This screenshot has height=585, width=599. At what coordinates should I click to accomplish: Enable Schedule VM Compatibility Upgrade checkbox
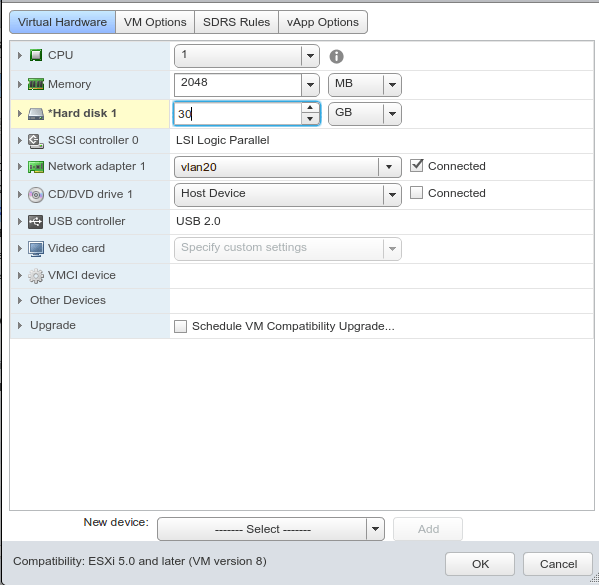pyautogui.click(x=180, y=327)
